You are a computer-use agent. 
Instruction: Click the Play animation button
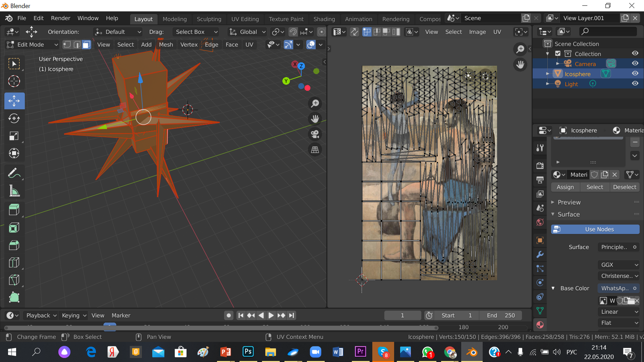coord(271,316)
